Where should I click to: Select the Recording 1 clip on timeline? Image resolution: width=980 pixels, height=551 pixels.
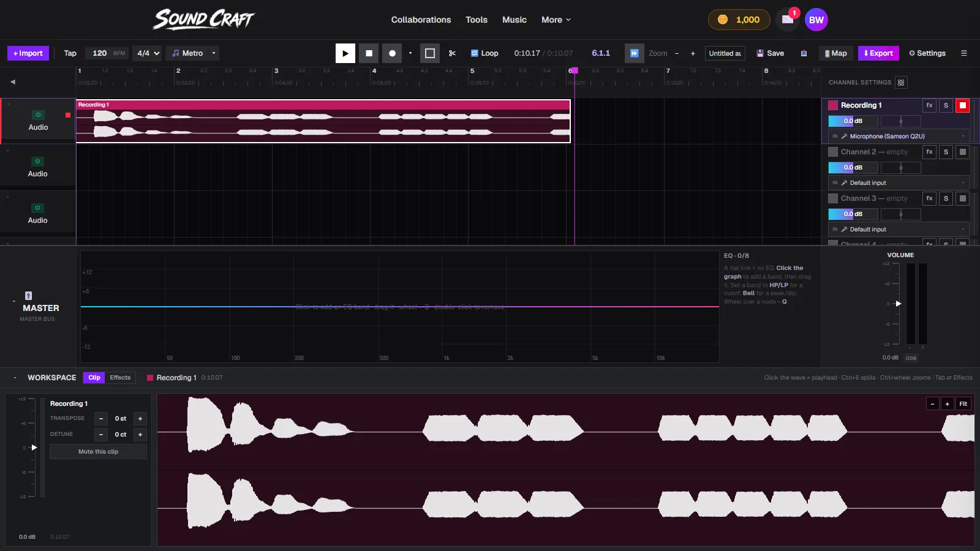323,121
